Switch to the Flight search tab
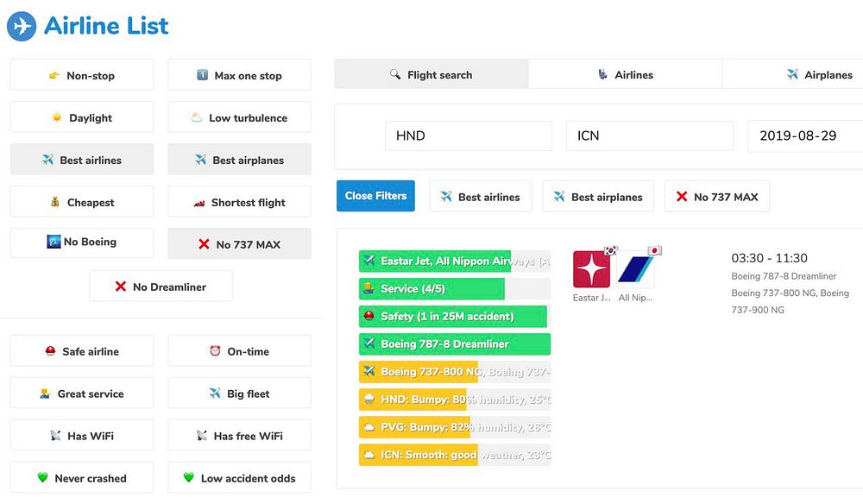 tap(431, 74)
